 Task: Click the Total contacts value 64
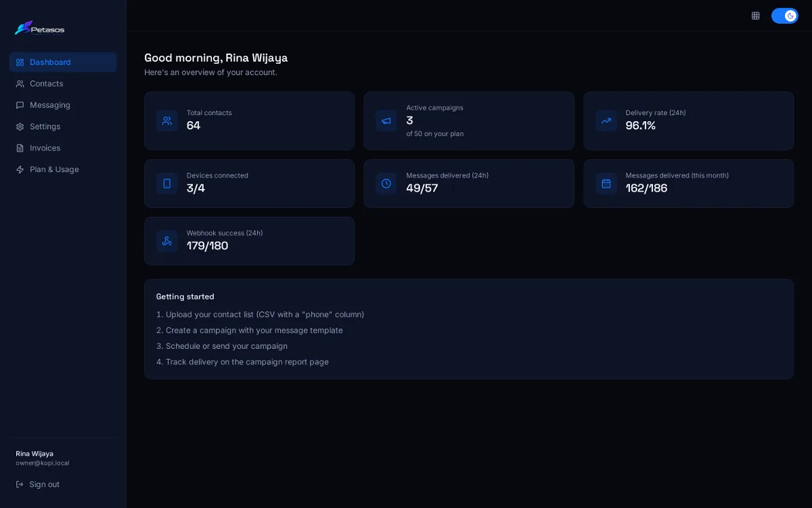point(194,125)
